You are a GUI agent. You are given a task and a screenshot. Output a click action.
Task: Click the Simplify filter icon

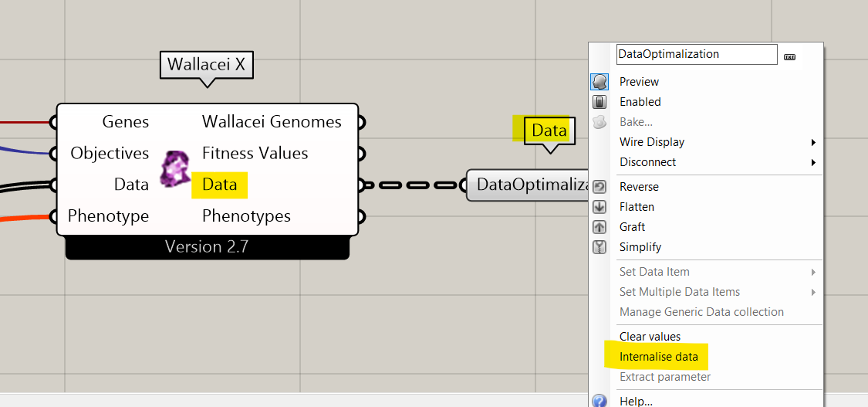click(600, 247)
